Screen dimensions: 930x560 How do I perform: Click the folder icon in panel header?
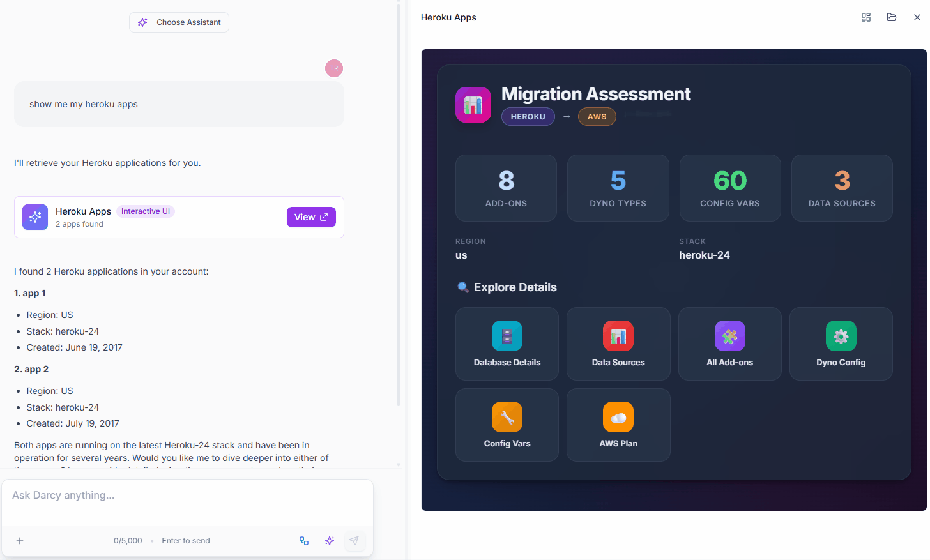(891, 17)
